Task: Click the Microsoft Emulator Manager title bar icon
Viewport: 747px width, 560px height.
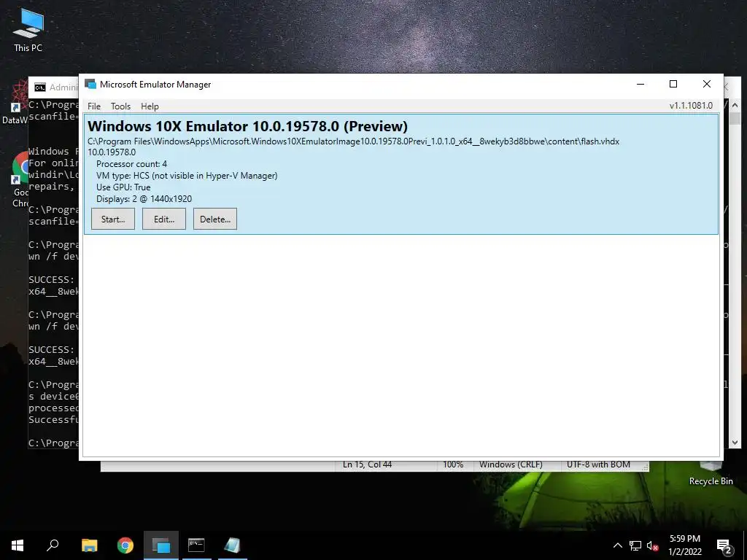Action: click(90, 85)
